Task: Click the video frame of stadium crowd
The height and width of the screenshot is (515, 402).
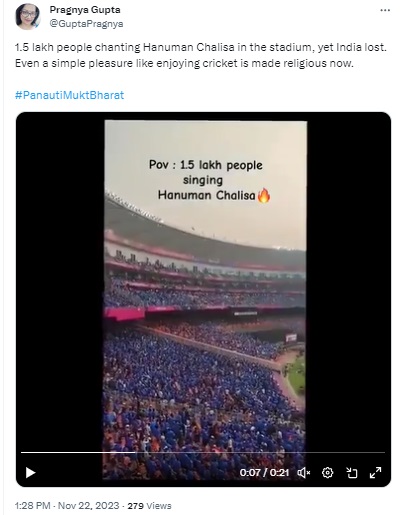Action: coord(205,299)
